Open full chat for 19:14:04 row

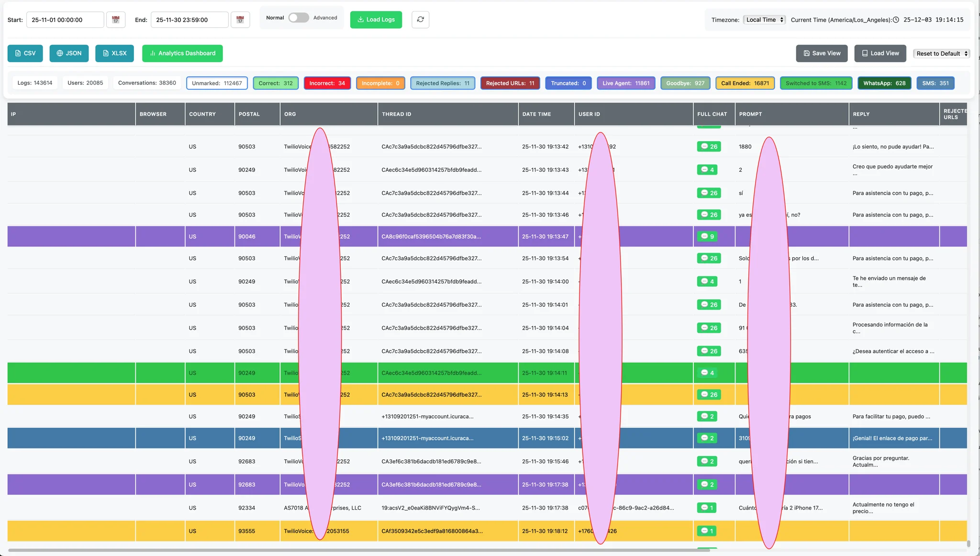[709, 328]
